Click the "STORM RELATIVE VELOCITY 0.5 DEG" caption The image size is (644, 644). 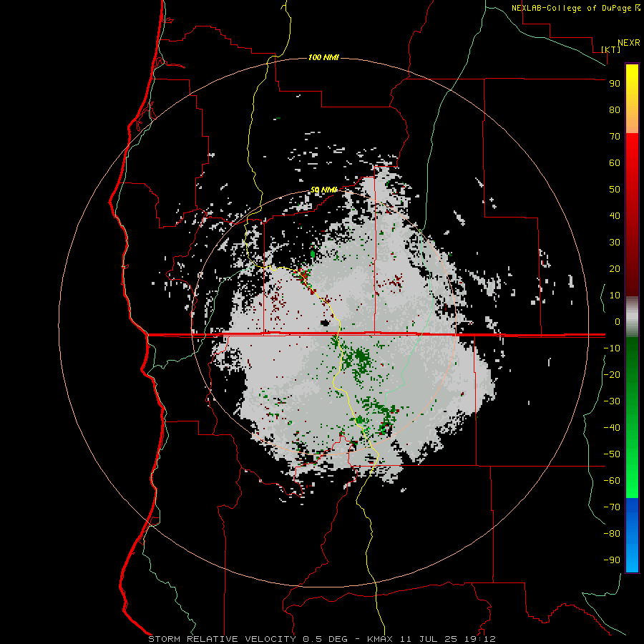[248, 639]
